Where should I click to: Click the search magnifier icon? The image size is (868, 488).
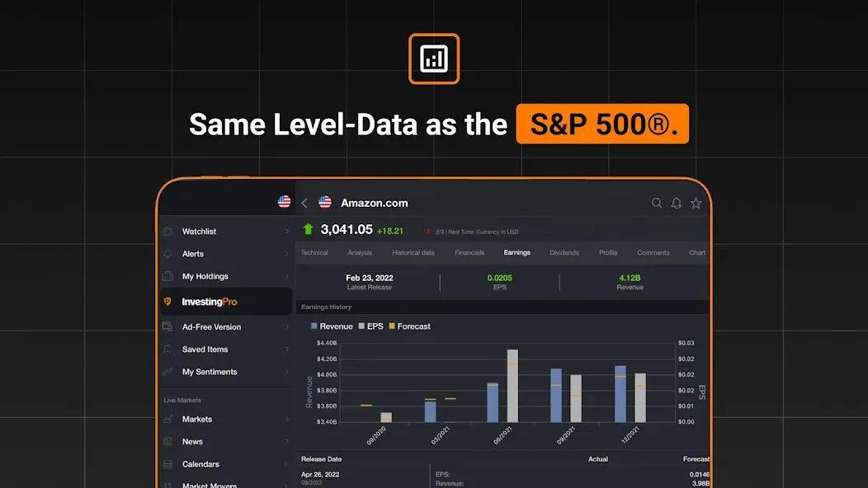click(657, 203)
